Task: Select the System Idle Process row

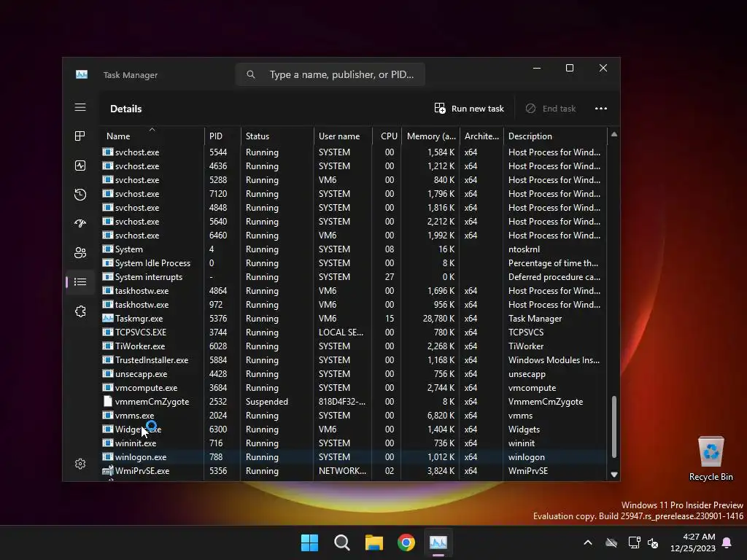Action: tap(354, 262)
